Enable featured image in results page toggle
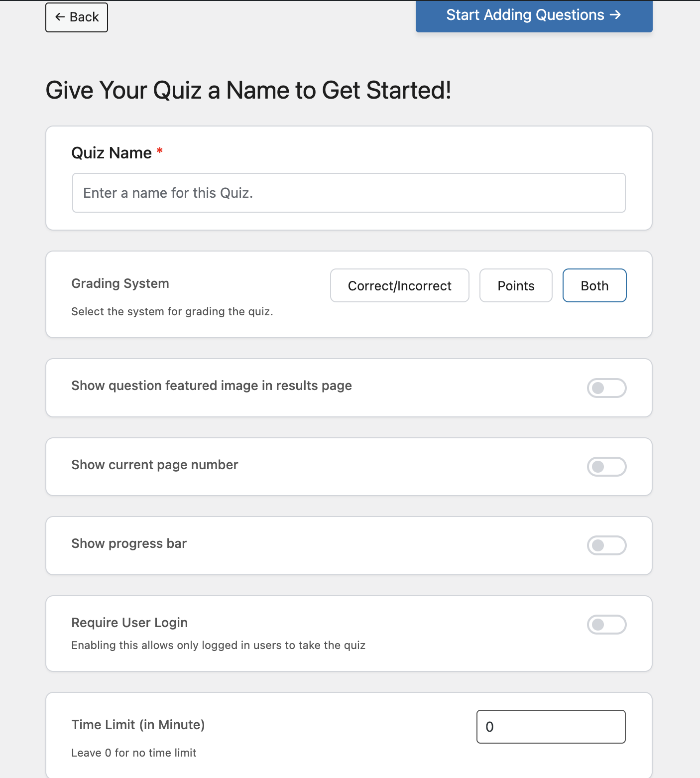Viewport: 700px width, 778px height. coord(606,388)
